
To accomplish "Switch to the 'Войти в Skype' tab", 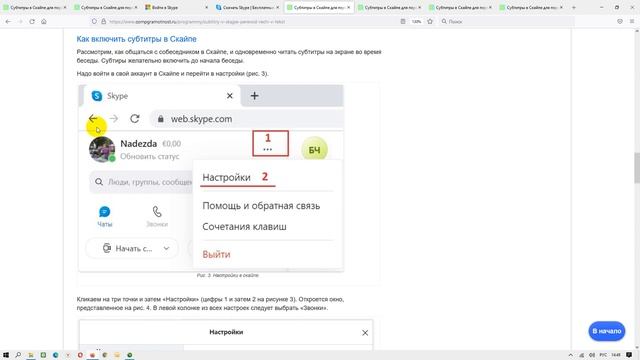I will [x=176, y=7].
